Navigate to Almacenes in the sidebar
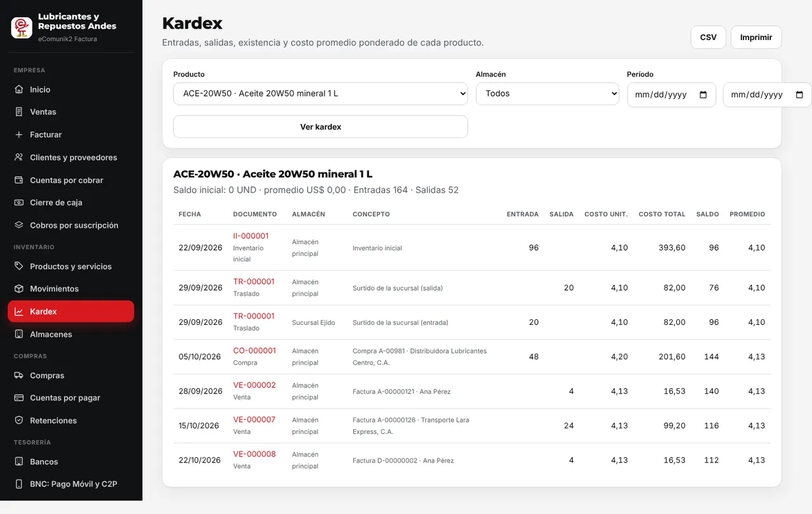Screen dimensions: 812x514 pos(71,334)
